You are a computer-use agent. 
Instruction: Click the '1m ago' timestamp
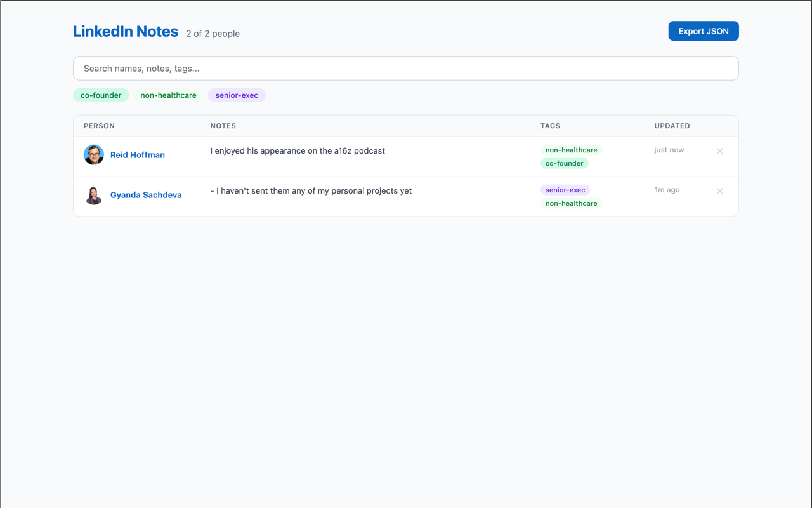(x=667, y=190)
